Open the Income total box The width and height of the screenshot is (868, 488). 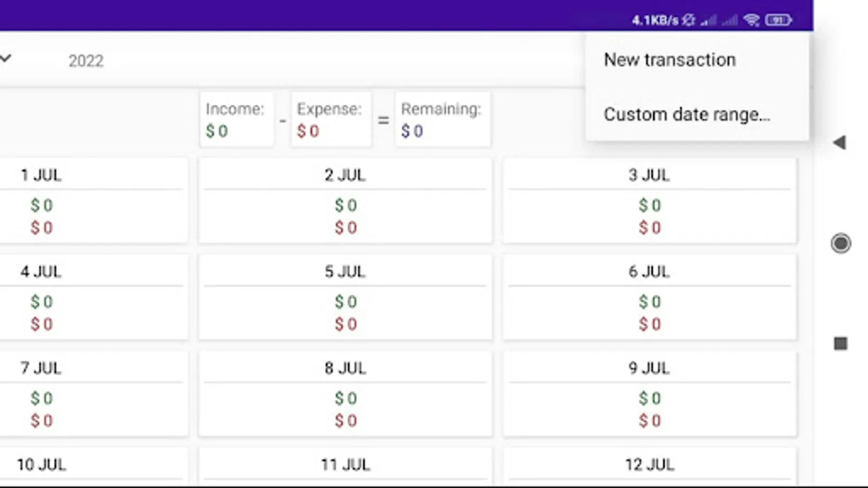[x=236, y=119]
